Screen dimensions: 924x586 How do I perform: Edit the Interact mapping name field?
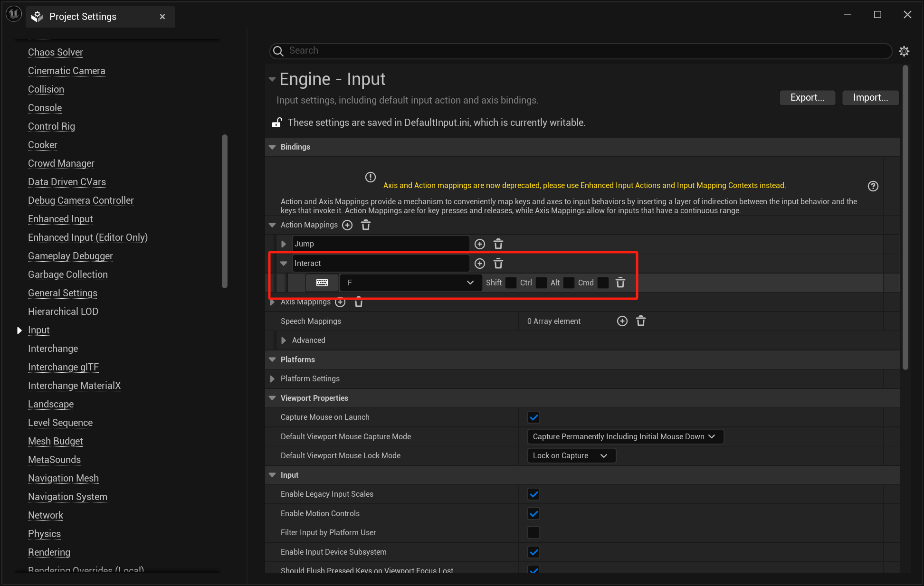pyautogui.click(x=381, y=264)
